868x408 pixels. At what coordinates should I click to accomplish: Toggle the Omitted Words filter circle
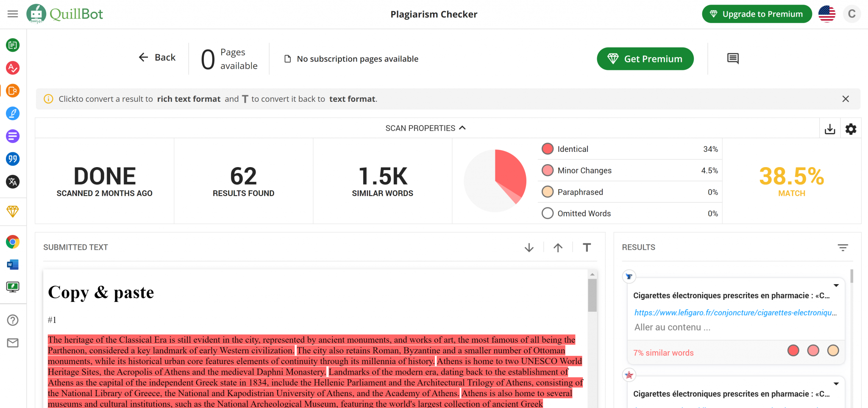548,213
